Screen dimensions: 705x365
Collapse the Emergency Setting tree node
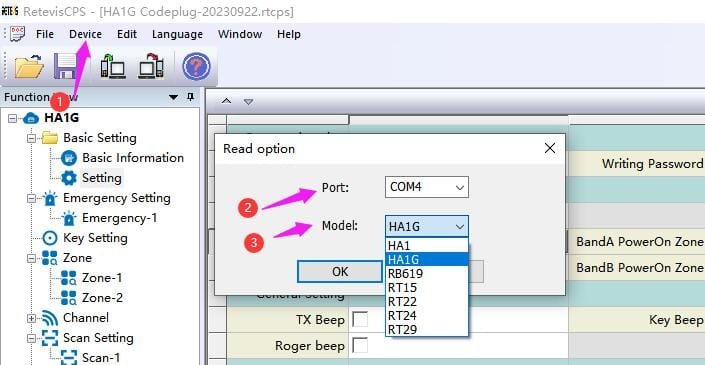pos(31,198)
